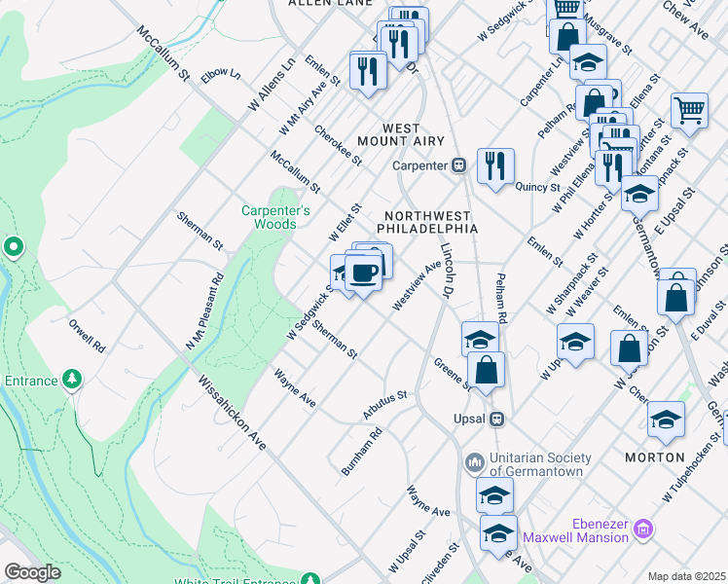The image size is (728, 584).
Task: Click the Arbutus St street label
Action: (x=384, y=404)
